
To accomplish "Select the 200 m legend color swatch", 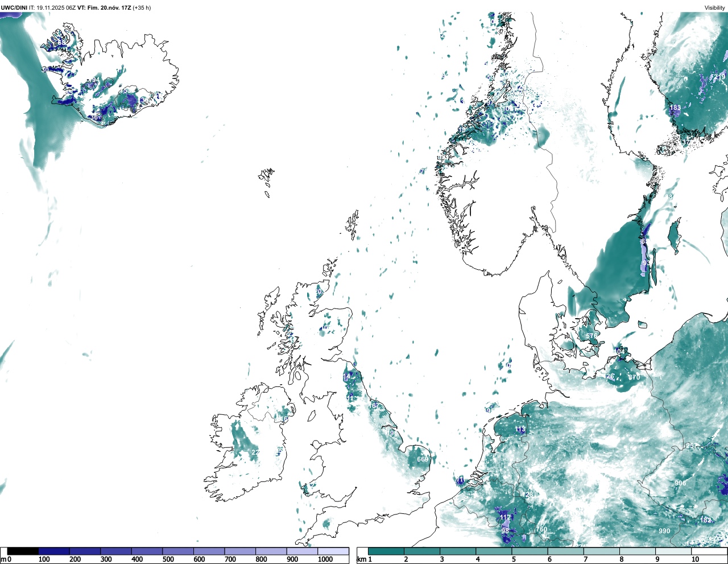I will [85, 551].
